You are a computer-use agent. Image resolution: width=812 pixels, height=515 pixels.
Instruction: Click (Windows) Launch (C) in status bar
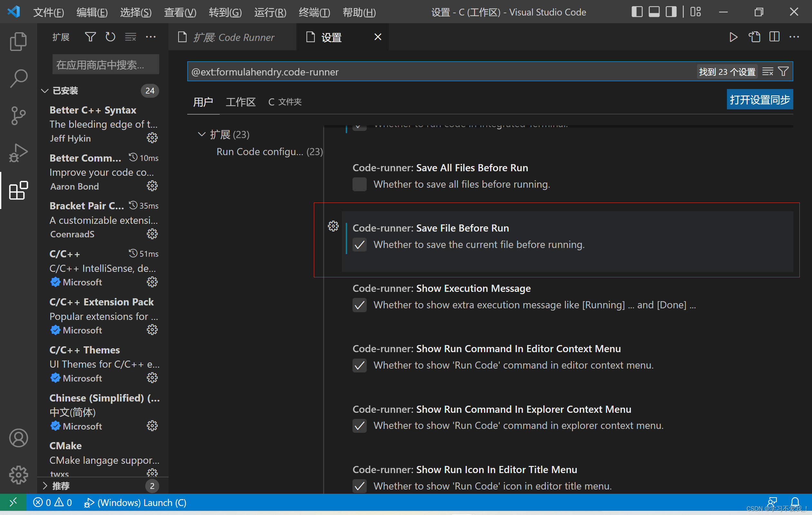pyautogui.click(x=135, y=503)
